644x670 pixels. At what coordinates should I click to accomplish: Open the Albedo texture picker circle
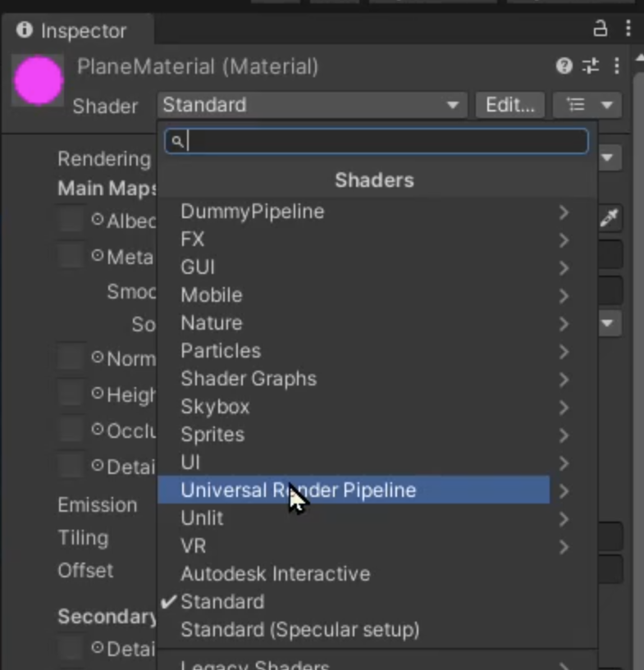(98, 220)
